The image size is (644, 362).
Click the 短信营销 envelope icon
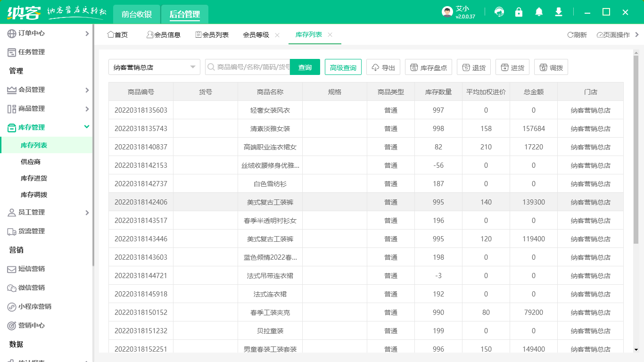12,269
